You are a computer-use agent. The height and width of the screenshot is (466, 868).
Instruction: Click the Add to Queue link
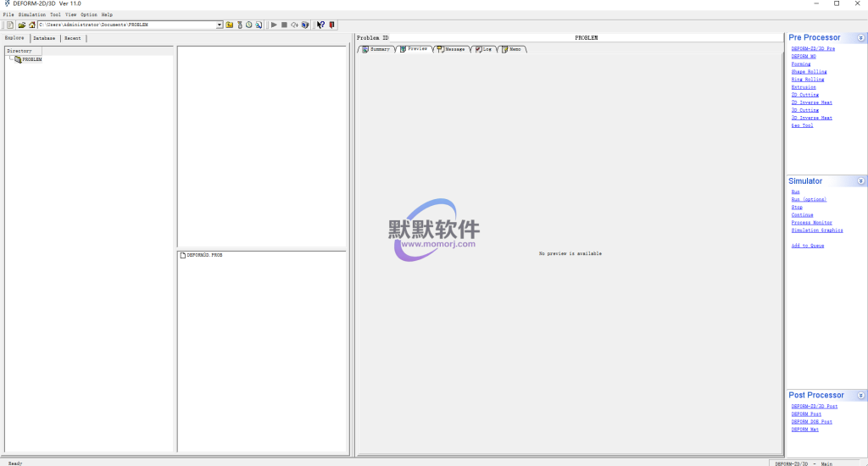(x=807, y=246)
